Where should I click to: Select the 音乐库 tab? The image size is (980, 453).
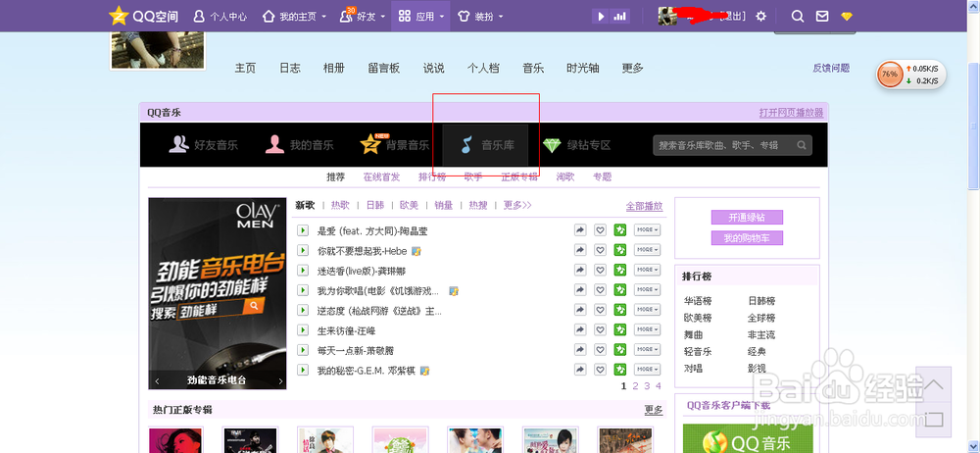[486, 145]
